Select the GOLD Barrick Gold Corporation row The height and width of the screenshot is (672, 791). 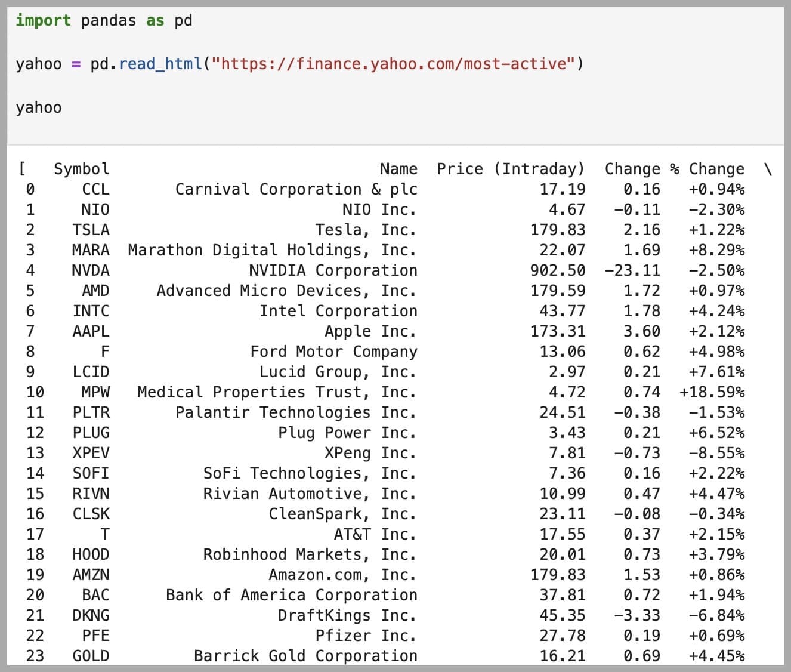(x=305, y=656)
